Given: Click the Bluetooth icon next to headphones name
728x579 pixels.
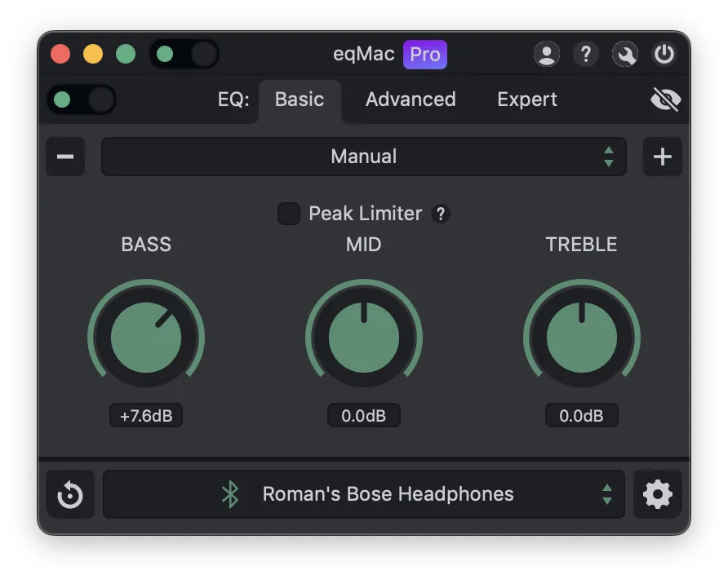Looking at the screenshot, I should coord(231,494).
